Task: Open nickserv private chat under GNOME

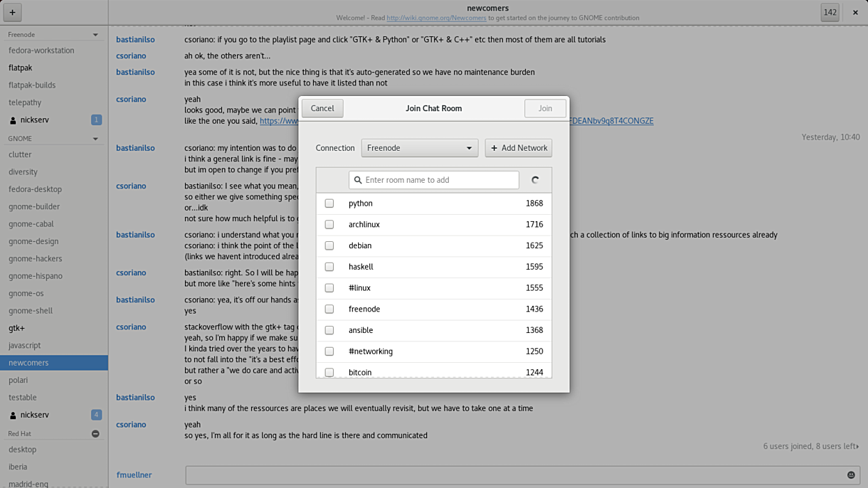Action: coord(35,415)
